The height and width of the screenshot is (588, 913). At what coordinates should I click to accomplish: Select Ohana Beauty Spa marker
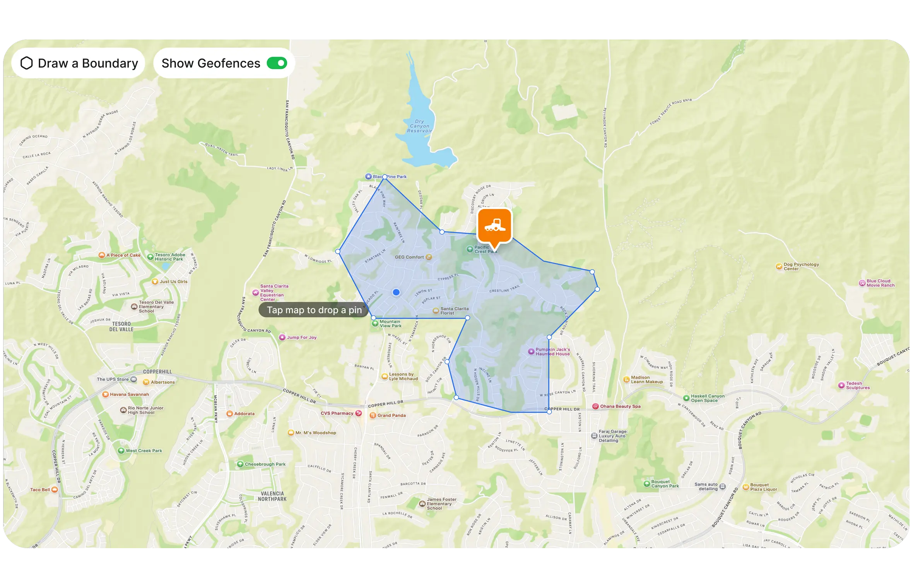(595, 406)
